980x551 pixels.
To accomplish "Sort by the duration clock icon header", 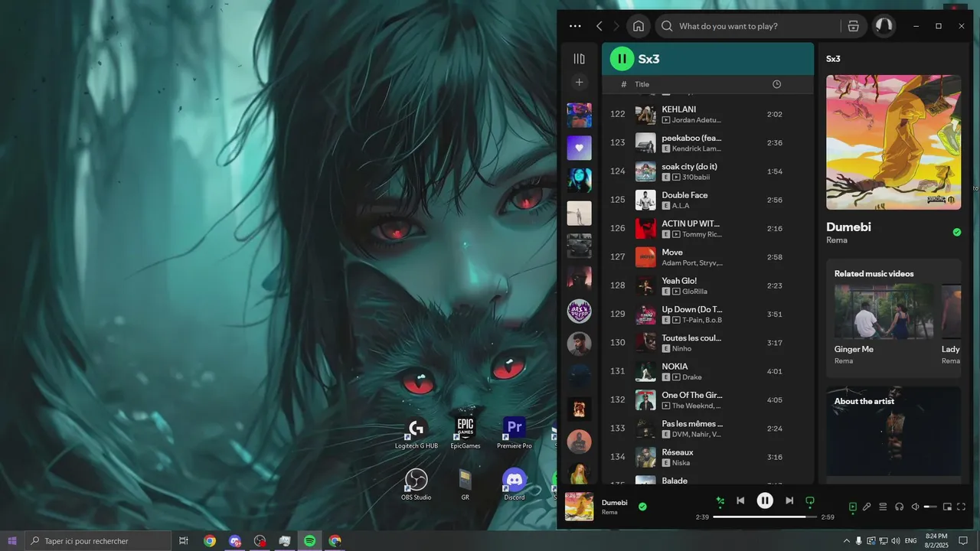I will pos(776,84).
